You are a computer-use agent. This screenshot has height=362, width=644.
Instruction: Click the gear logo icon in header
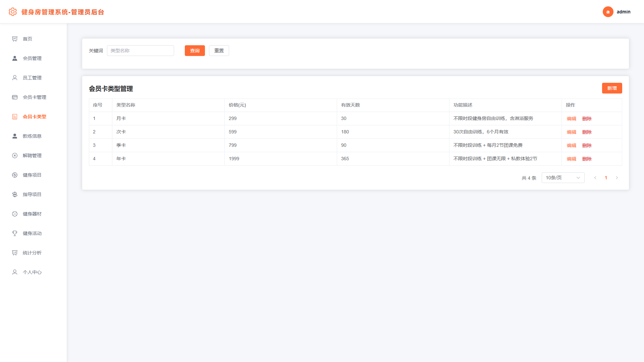pos(13,12)
